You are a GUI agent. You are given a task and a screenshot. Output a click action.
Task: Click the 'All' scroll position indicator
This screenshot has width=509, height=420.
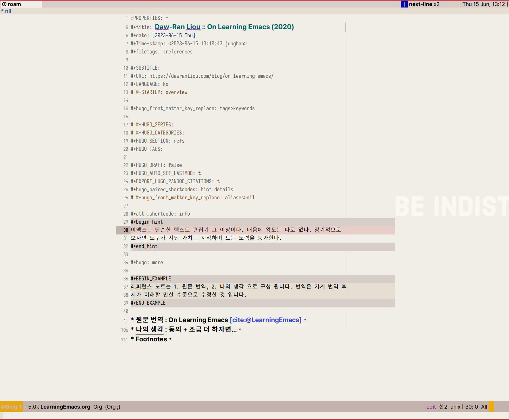(484, 407)
